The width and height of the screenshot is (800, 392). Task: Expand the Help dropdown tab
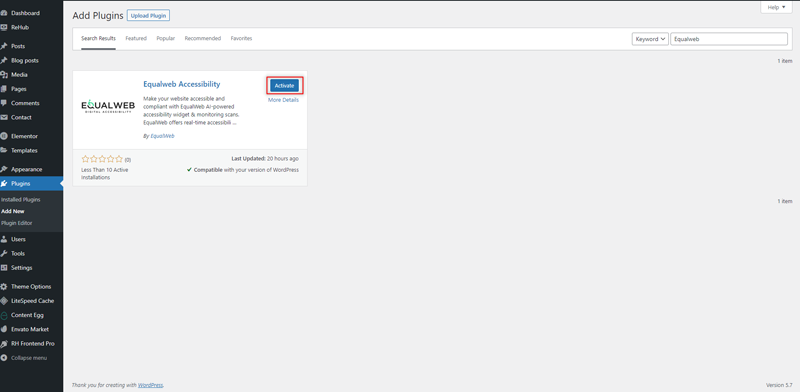tap(777, 7)
